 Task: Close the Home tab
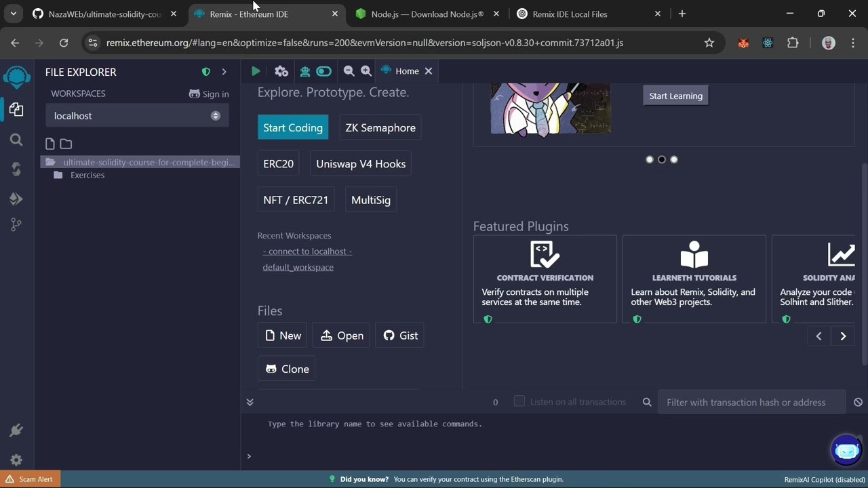(429, 71)
